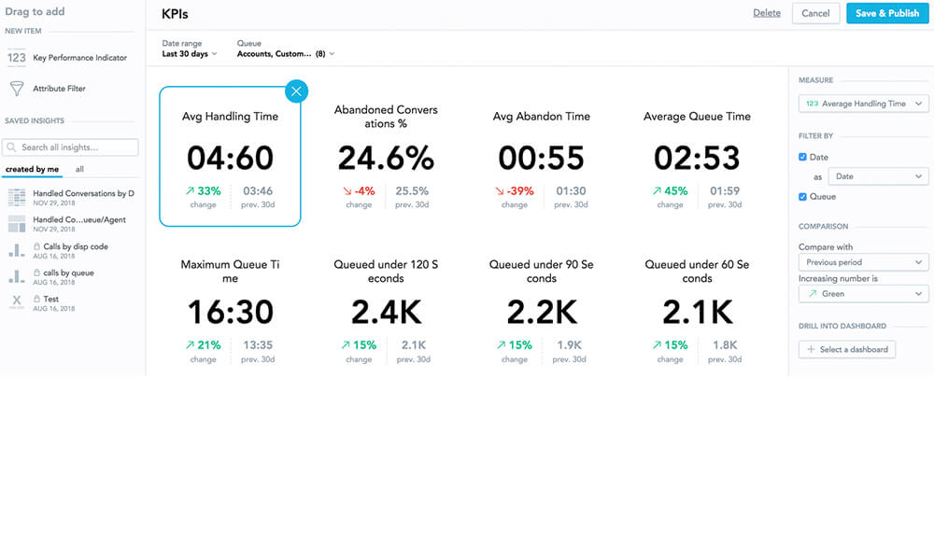Expand the Last 30 days date range

pos(190,54)
